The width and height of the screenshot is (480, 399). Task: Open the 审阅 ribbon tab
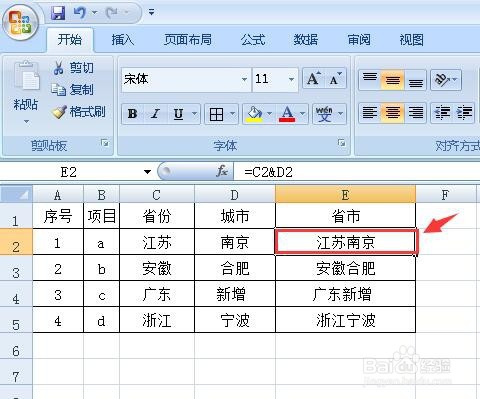click(x=359, y=40)
